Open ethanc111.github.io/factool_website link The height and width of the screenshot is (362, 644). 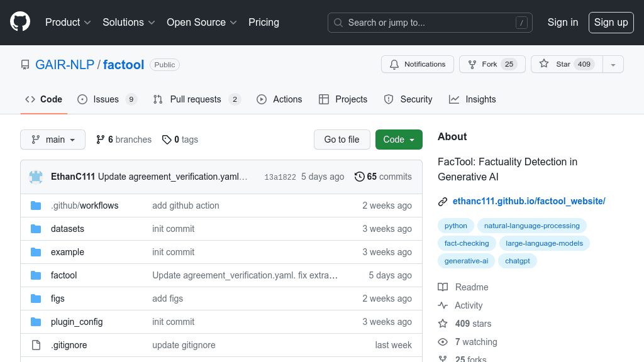point(529,201)
